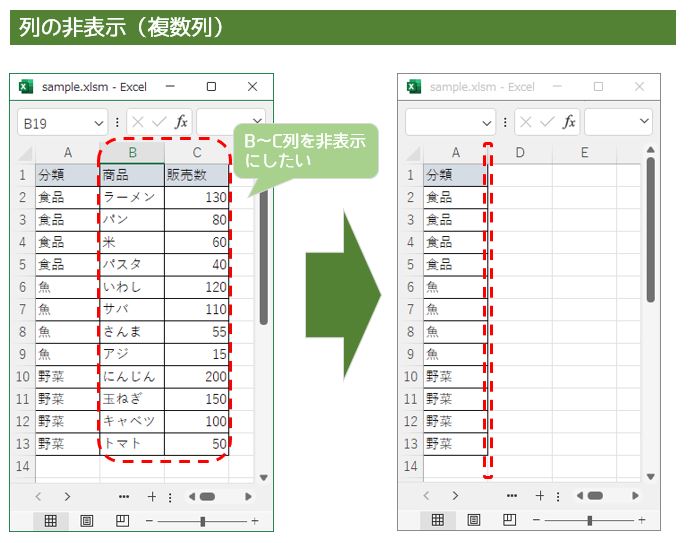The height and width of the screenshot is (543, 689).
Task: Click cell containing キャベツ
Action: 132,421
